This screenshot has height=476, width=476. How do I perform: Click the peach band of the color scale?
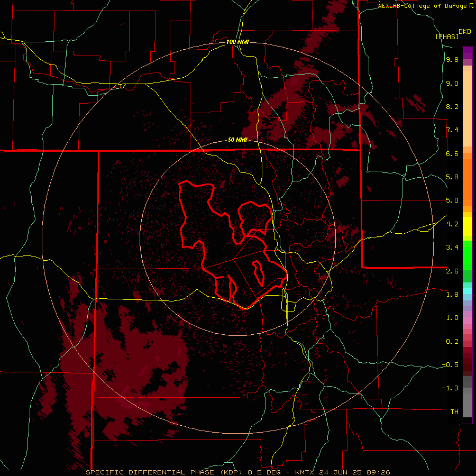467,106
